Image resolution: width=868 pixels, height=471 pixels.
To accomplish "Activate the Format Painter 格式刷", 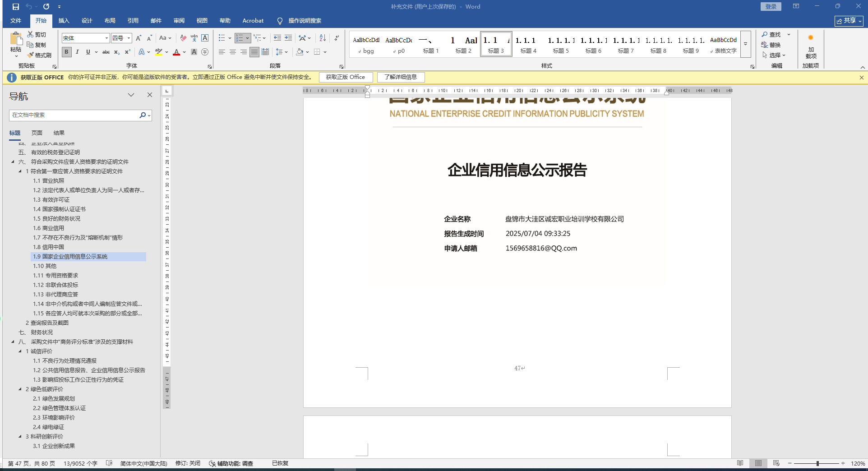I will (39, 55).
